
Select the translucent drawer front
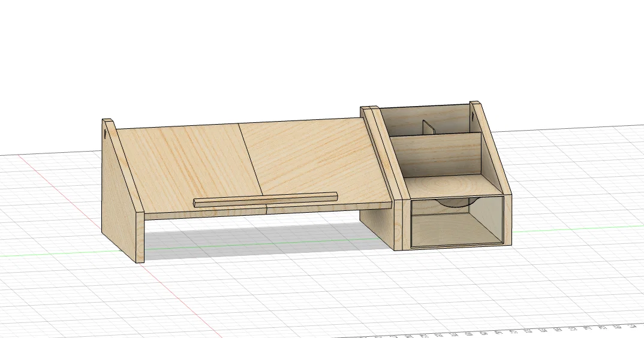click(x=457, y=222)
